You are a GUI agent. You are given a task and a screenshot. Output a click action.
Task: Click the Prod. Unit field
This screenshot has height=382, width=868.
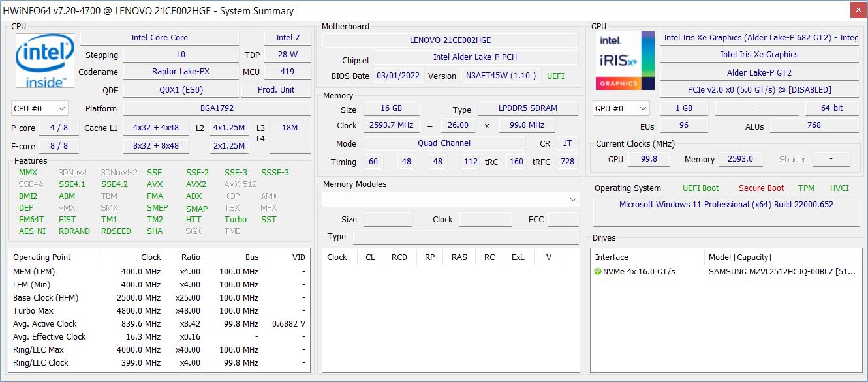(276, 90)
